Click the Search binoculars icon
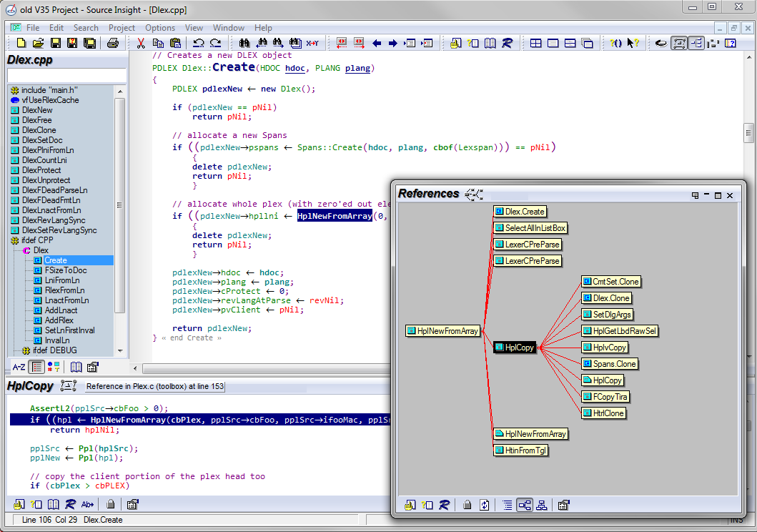The width and height of the screenshot is (757, 532). pos(244,43)
